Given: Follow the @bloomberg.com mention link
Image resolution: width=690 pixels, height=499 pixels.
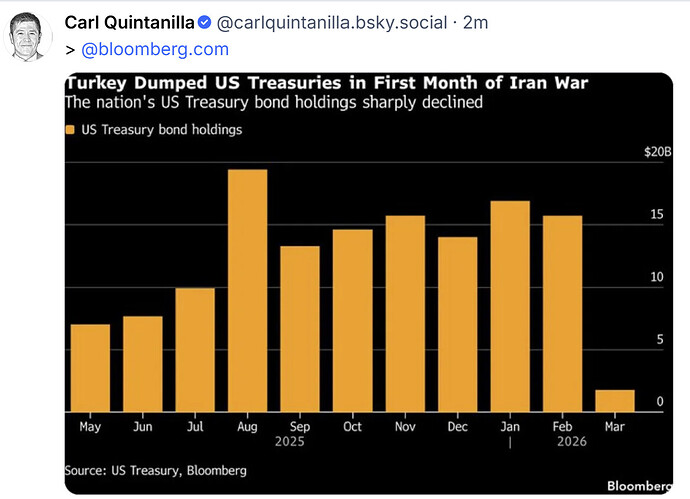Looking at the screenshot, I should (x=155, y=49).
